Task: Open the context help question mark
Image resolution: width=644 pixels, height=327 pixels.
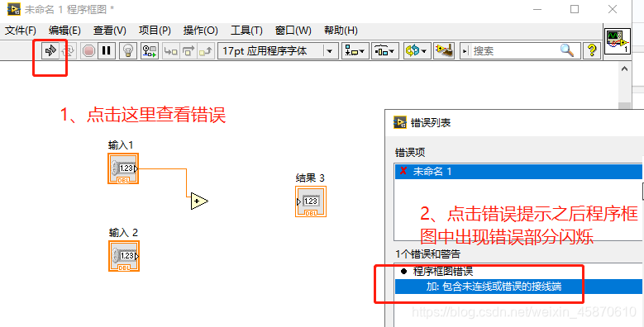Action: 592,51
